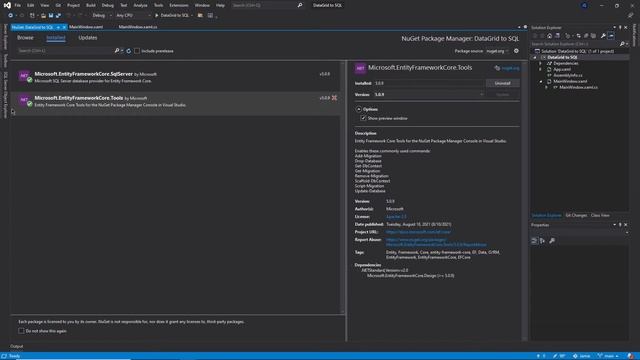Click the Solution Explorer Home icon
Viewport: 640px width, 360px height.
point(549,36)
